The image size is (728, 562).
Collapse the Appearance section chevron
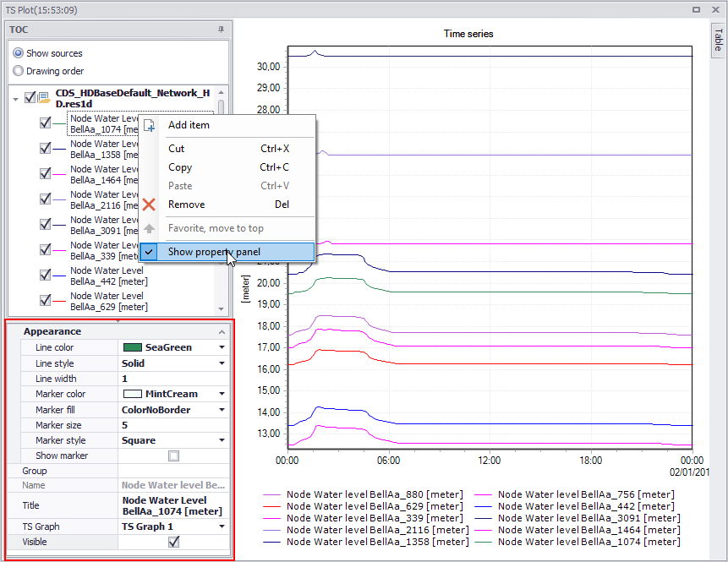222,332
